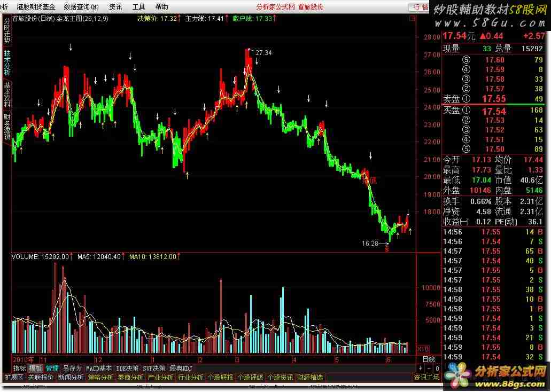551x392 pixels.
Task: Click the 另存为 template button
Action: (x=72, y=368)
